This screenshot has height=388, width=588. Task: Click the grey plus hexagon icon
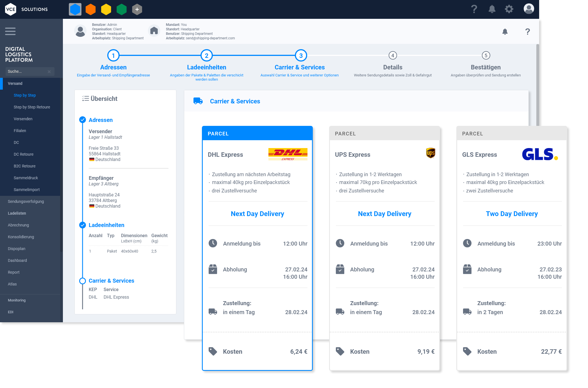pyautogui.click(x=137, y=10)
